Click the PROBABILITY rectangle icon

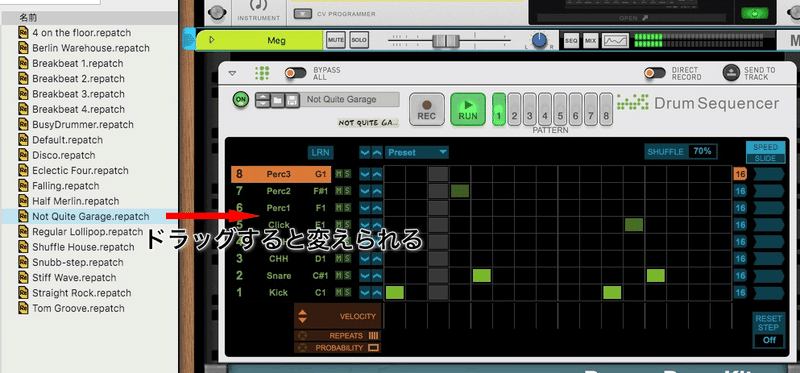[x=373, y=348]
